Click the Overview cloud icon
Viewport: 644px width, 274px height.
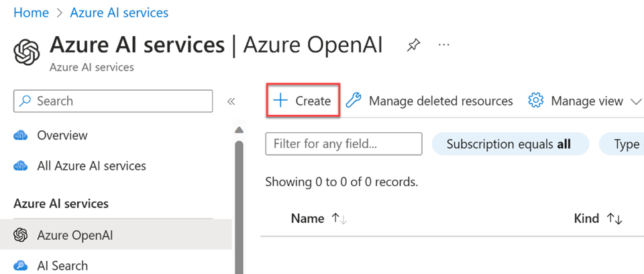(21, 136)
